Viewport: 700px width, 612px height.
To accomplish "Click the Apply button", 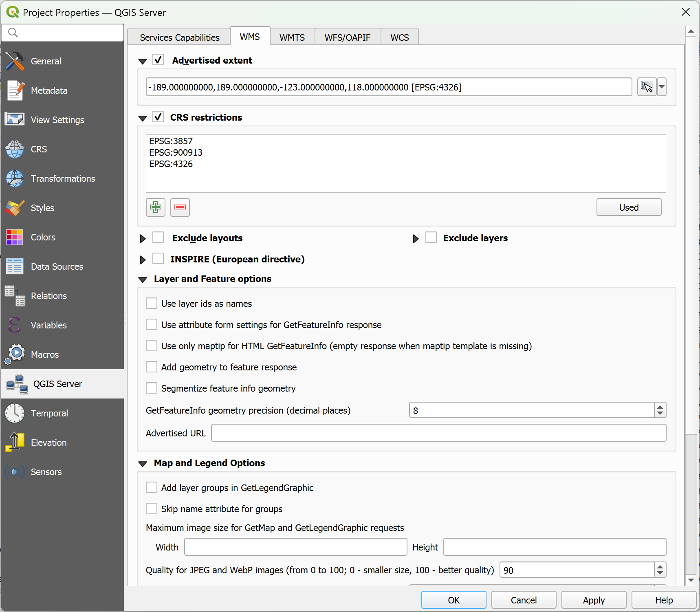I will pyautogui.click(x=594, y=600).
